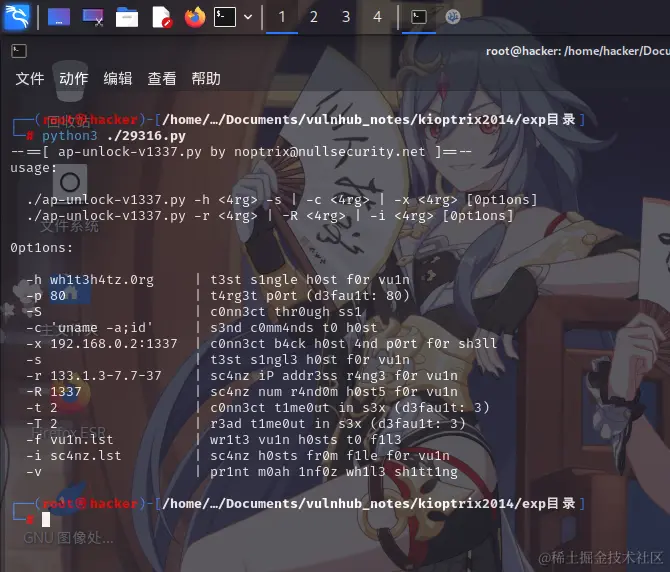
Task: Click 'c0nn3ct t1me0ut in s3x' description
Action: tap(350, 408)
